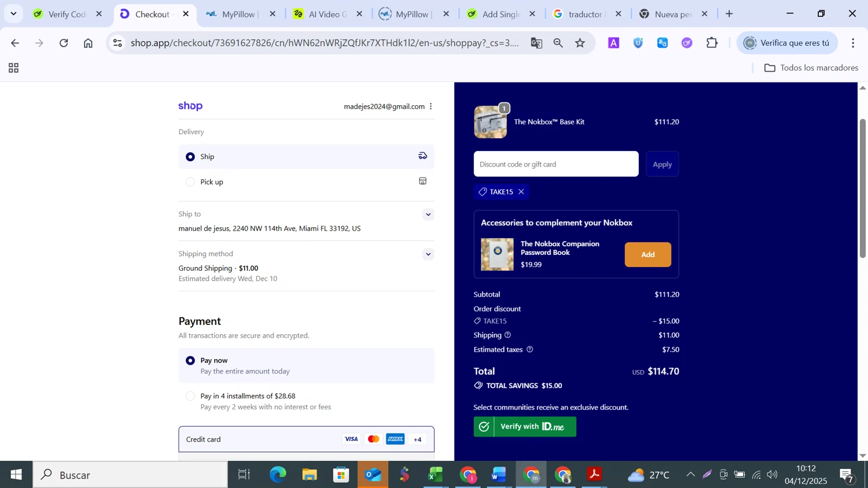Open the blue translate extension icon

[663, 43]
